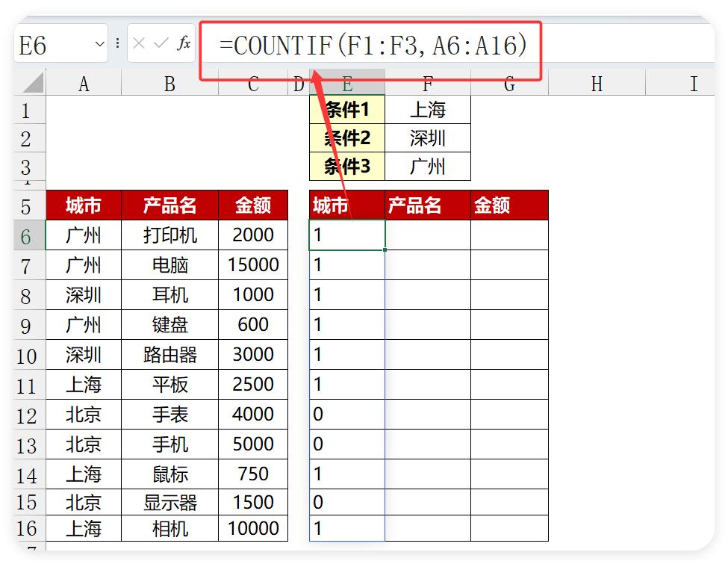Select the 深圳 cell in row 8
Screen dimensions: 728x564
click(x=84, y=294)
